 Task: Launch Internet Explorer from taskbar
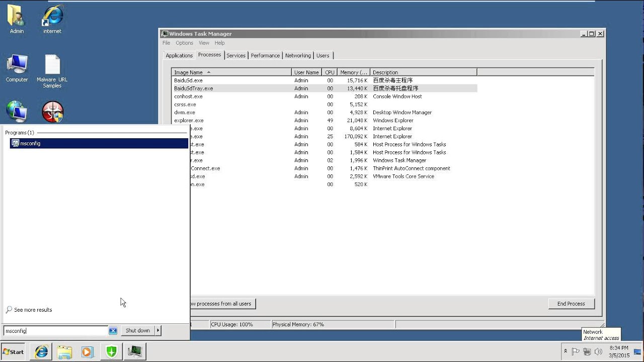[42, 352]
